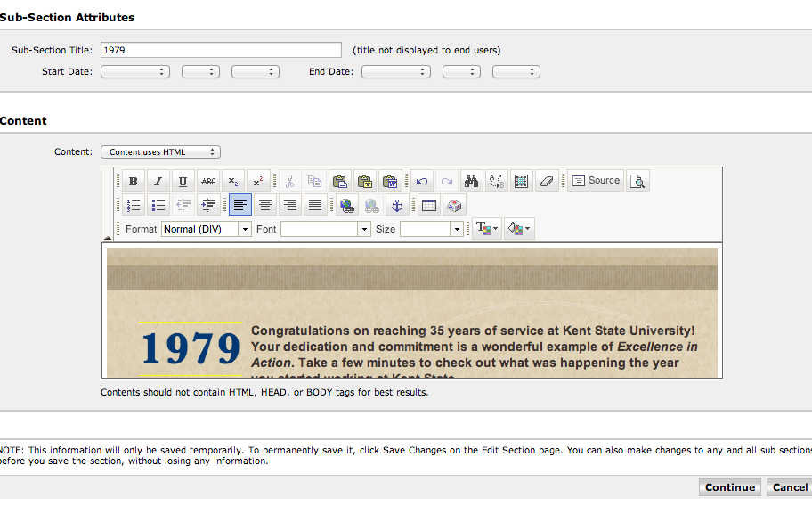The image size is (812, 506).
Task: Click the Continue button
Action: [x=730, y=487]
